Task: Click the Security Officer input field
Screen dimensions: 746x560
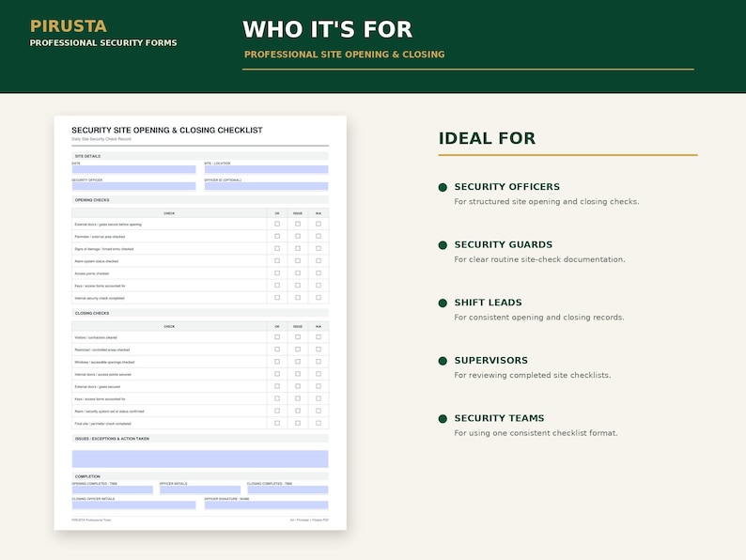Action: point(133,186)
